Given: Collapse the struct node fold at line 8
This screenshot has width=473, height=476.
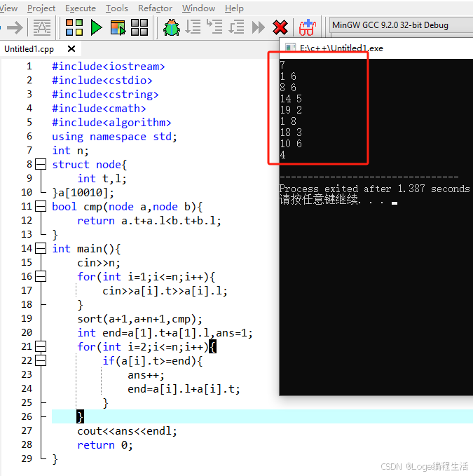Looking at the screenshot, I should (x=41, y=164).
